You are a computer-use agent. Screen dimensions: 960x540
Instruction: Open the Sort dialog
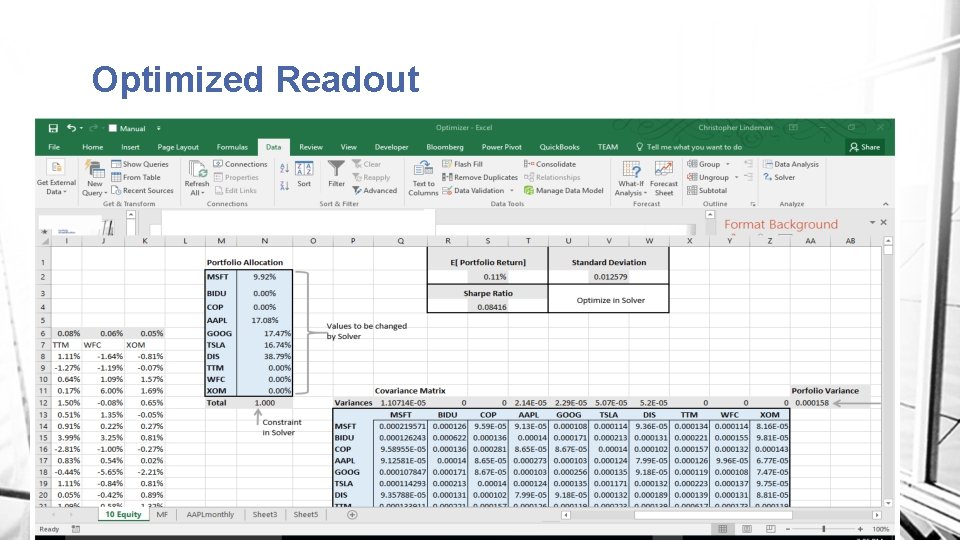point(304,174)
